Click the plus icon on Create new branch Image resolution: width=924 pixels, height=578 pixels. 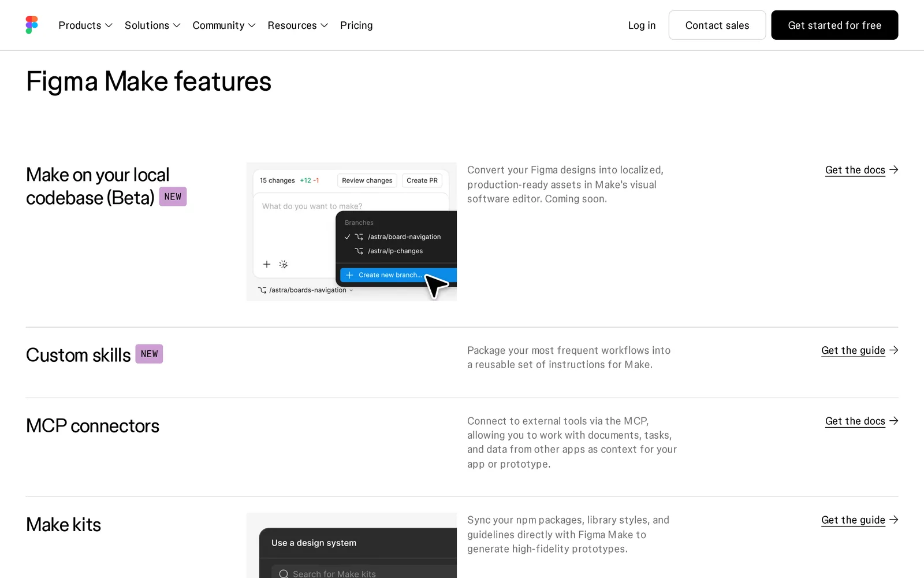coord(349,275)
